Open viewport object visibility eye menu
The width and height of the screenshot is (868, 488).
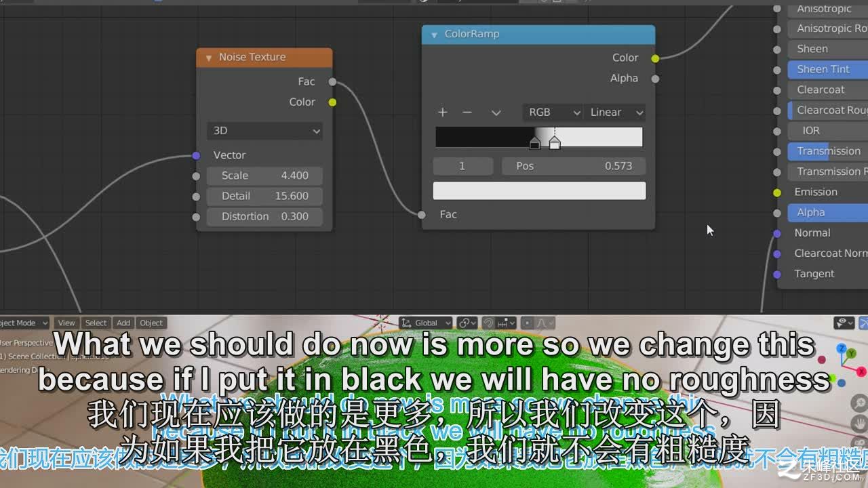click(x=844, y=323)
